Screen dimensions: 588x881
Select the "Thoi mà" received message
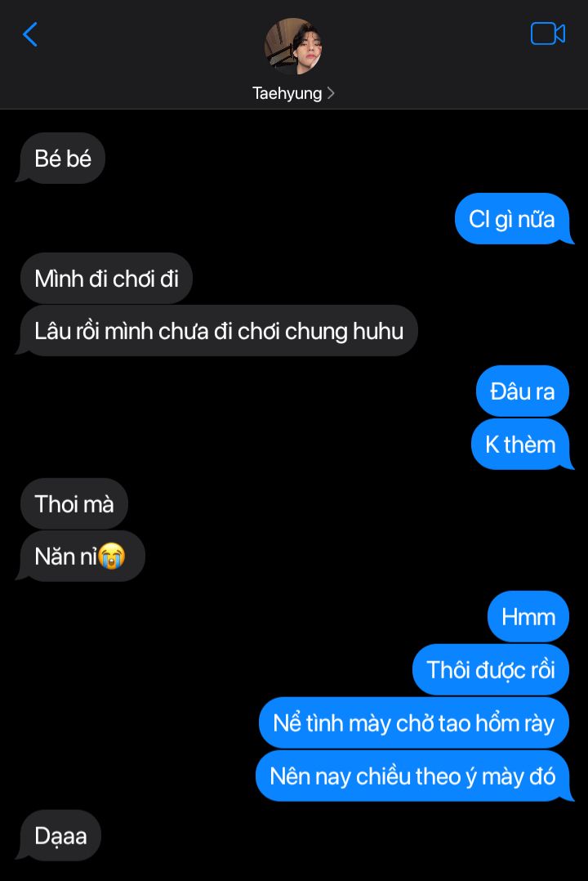[74, 503]
